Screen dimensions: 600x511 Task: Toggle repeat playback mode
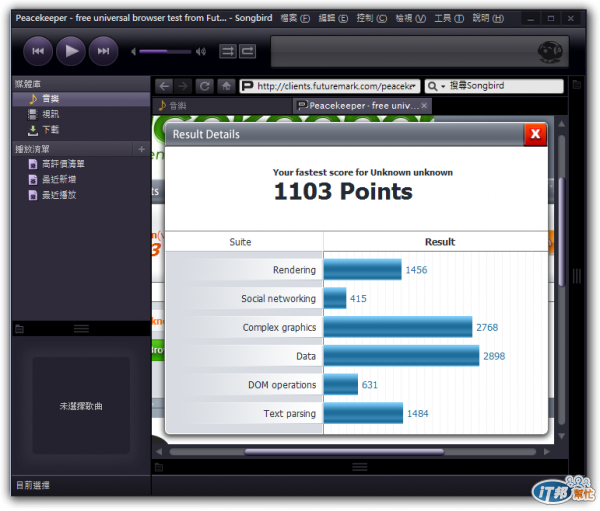tap(248, 51)
